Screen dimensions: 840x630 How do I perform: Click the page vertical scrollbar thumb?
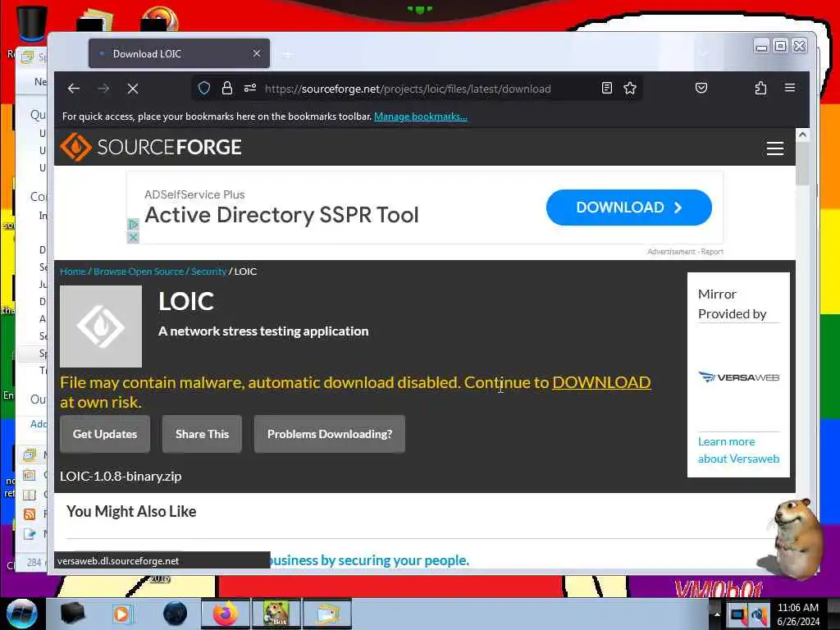802,163
